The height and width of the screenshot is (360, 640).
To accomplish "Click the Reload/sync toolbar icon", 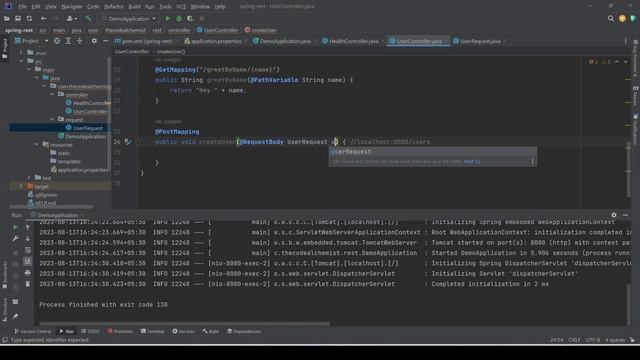I will tap(29, 18).
